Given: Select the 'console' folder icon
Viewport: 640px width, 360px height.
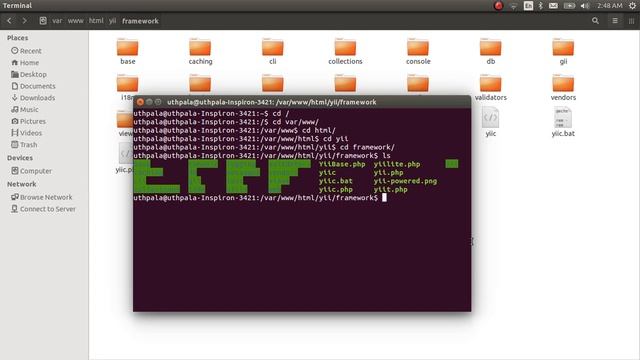Looking at the screenshot, I should (418, 47).
